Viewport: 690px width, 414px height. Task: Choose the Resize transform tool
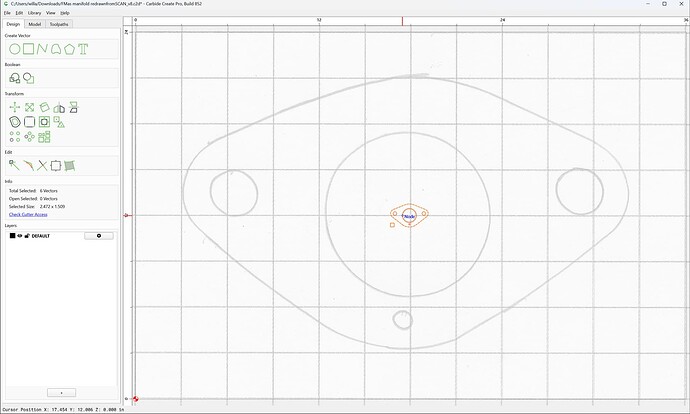[29, 107]
